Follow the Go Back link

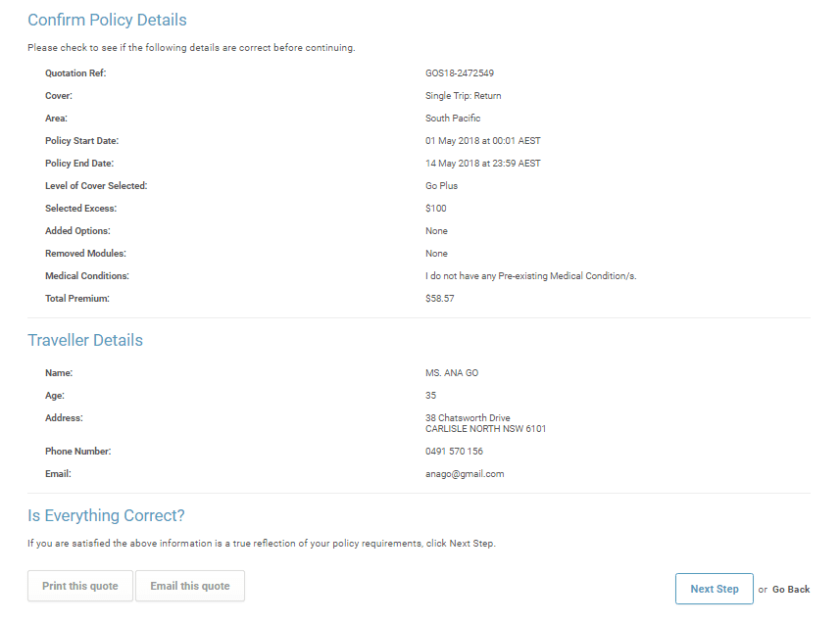[790, 590]
